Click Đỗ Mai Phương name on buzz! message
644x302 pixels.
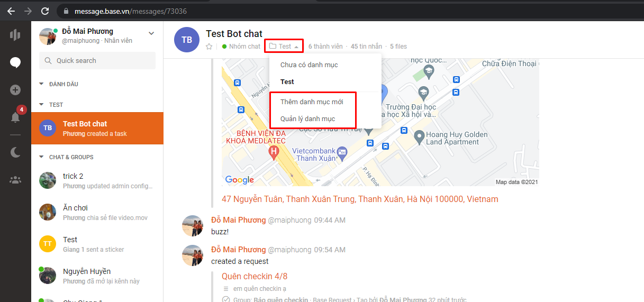point(238,220)
